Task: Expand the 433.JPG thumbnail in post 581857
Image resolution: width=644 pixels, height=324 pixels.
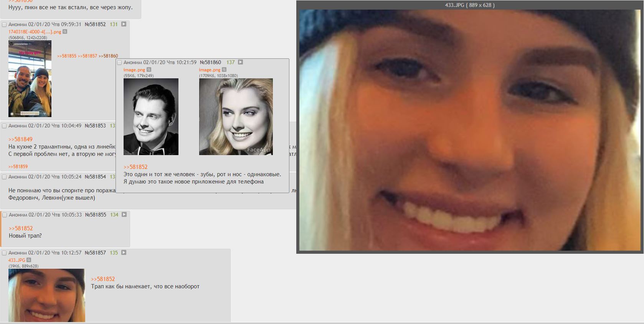Action: (47, 295)
